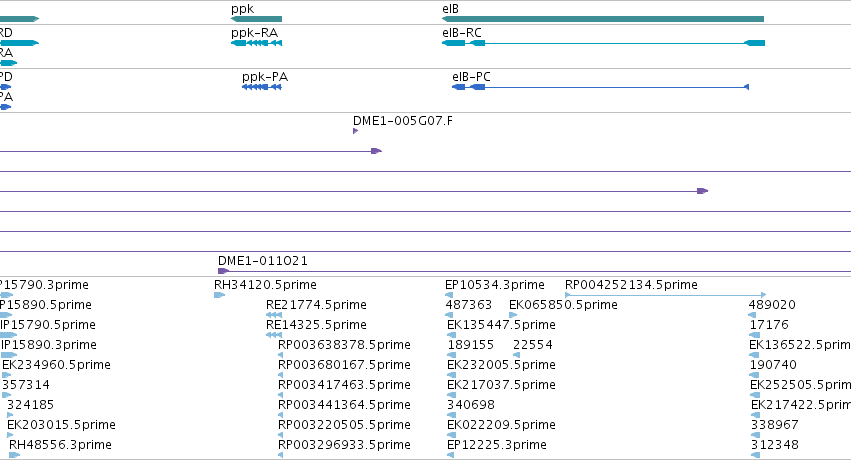Click the EK217037.5prime label

(501, 385)
